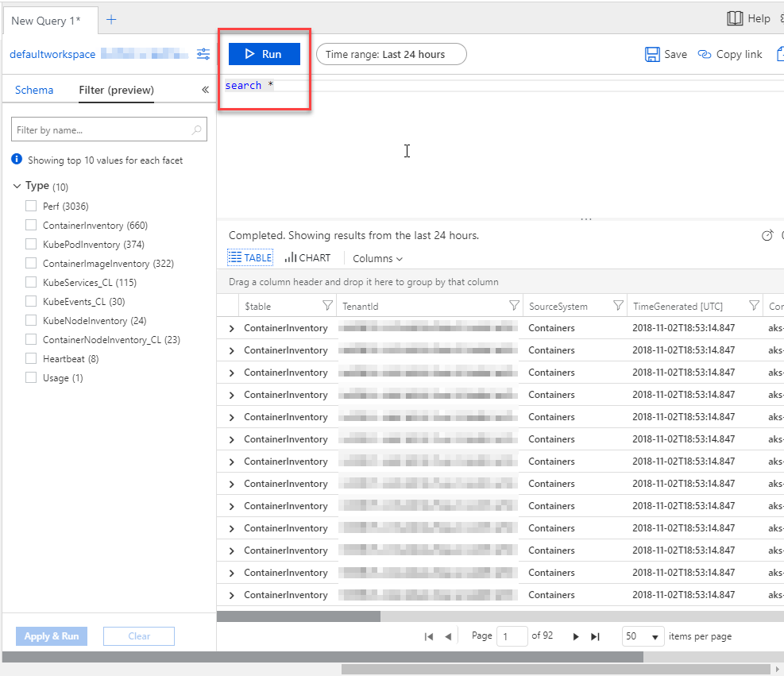This screenshot has width=784, height=676.
Task: Collapse the Type facet group
Action: click(x=17, y=186)
